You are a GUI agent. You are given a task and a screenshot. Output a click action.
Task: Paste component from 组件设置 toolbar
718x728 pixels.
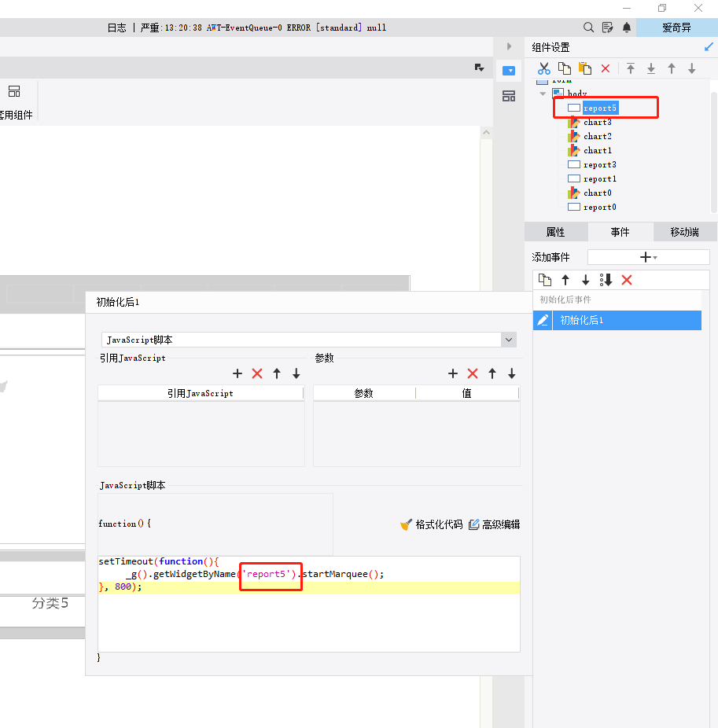point(585,68)
